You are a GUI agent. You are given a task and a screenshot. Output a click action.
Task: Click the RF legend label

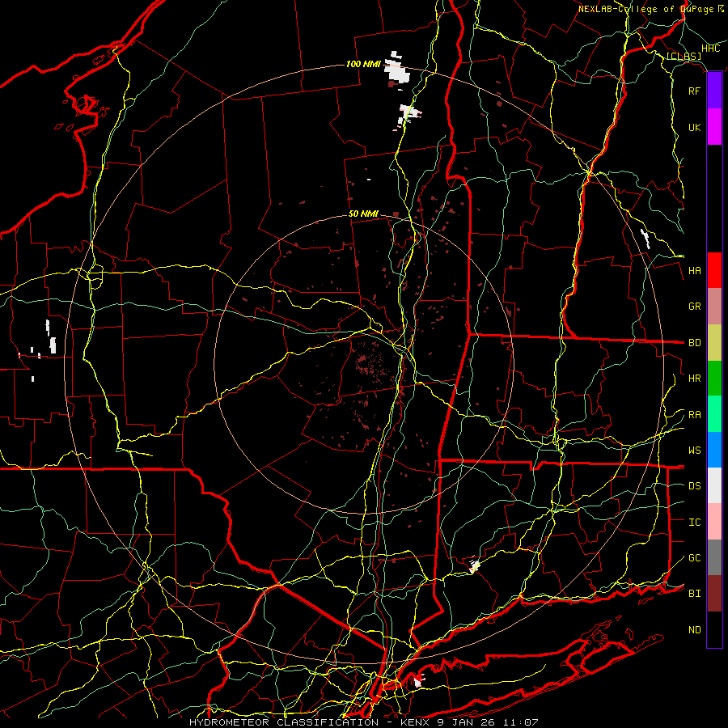[x=694, y=91]
